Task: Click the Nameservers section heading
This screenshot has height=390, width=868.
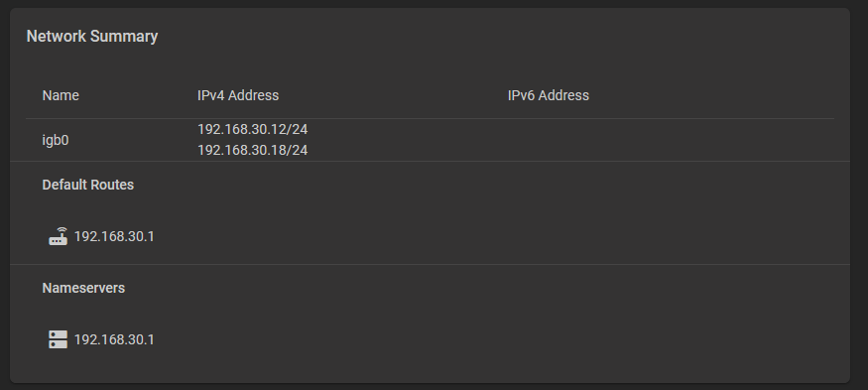Action: 83,288
